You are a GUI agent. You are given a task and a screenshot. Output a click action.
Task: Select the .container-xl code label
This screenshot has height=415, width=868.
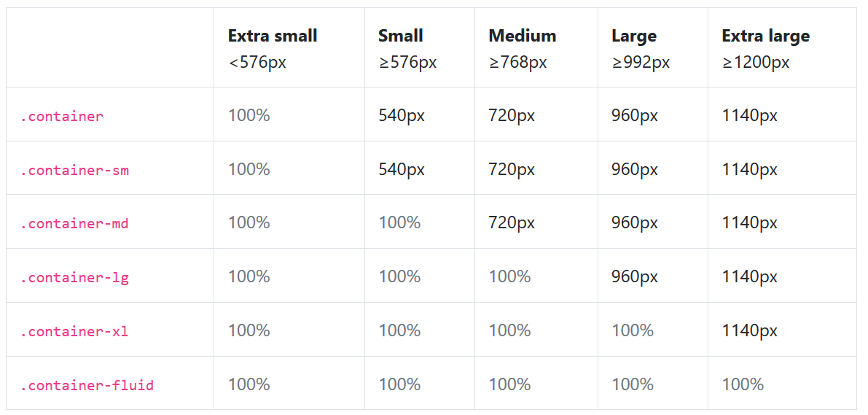coord(74,331)
